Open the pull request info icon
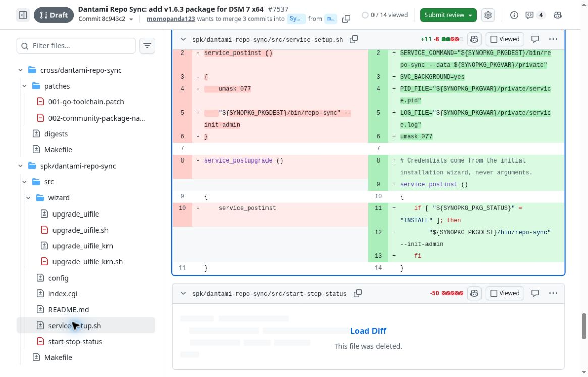The height and width of the screenshot is (377, 588). click(x=514, y=15)
